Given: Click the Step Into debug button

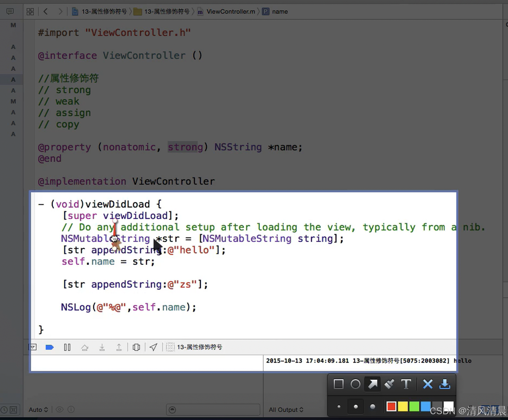Looking at the screenshot, I should [102, 347].
